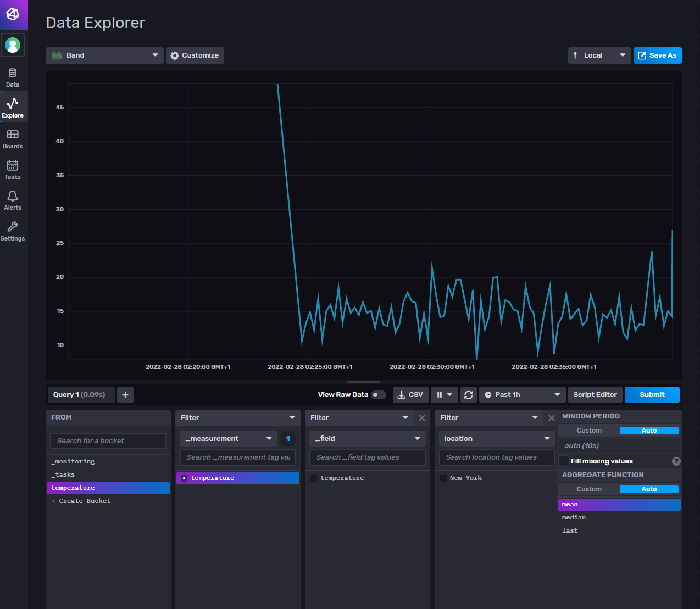Open the Tasks sidebar icon
The width and height of the screenshot is (700, 609).
pos(13,169)
